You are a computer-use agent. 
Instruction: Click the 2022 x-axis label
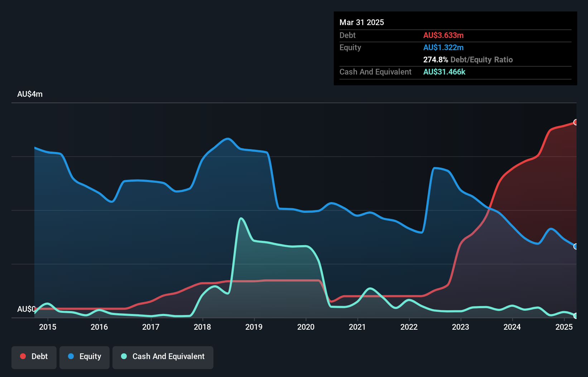(409, 327)
